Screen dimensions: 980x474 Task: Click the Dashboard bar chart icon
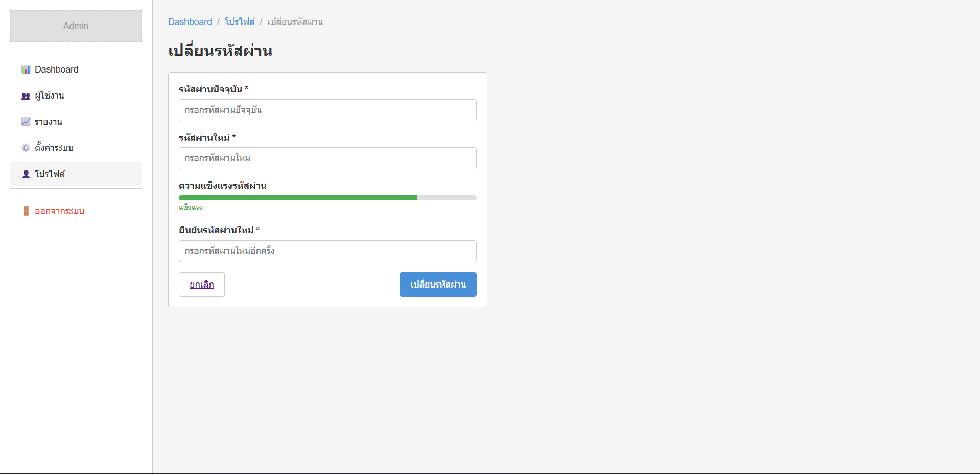(26, 69)
